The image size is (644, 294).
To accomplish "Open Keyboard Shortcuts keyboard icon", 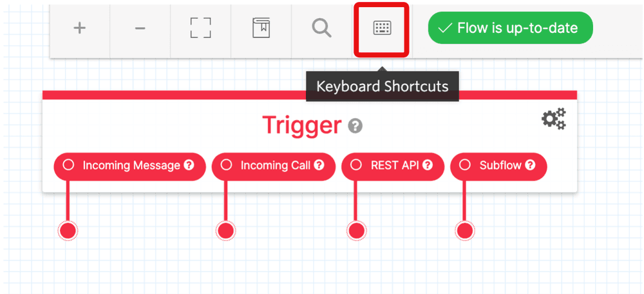I will (x=382, y=28).
